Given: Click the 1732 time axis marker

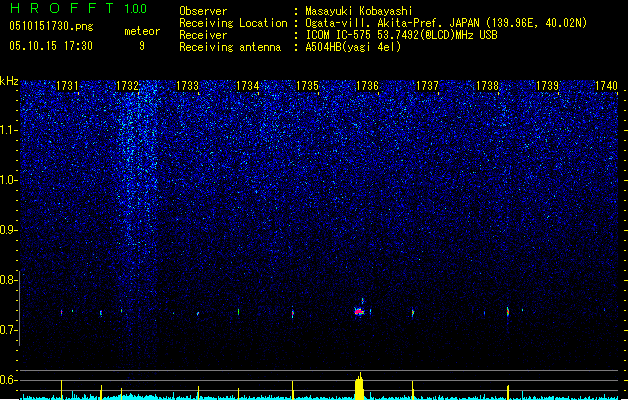Looking at the screenshot, I should pyautogui.click(x=127, y=86).
